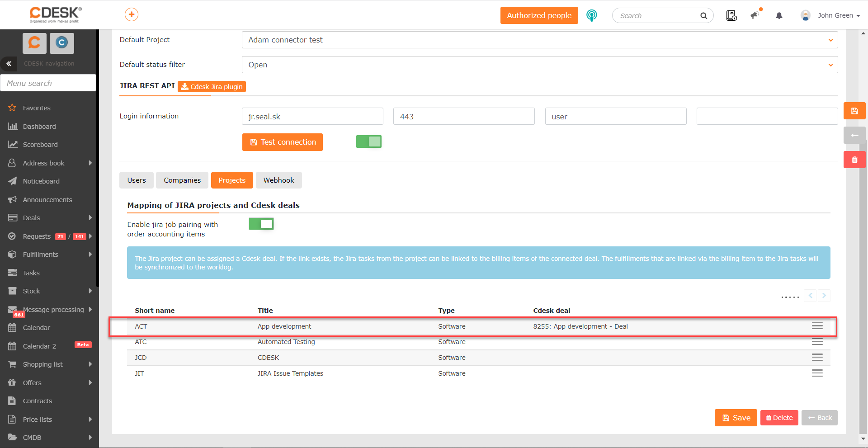Click the bottom Delete button
The image size is (868, 448).
click(x=779, y=418)
